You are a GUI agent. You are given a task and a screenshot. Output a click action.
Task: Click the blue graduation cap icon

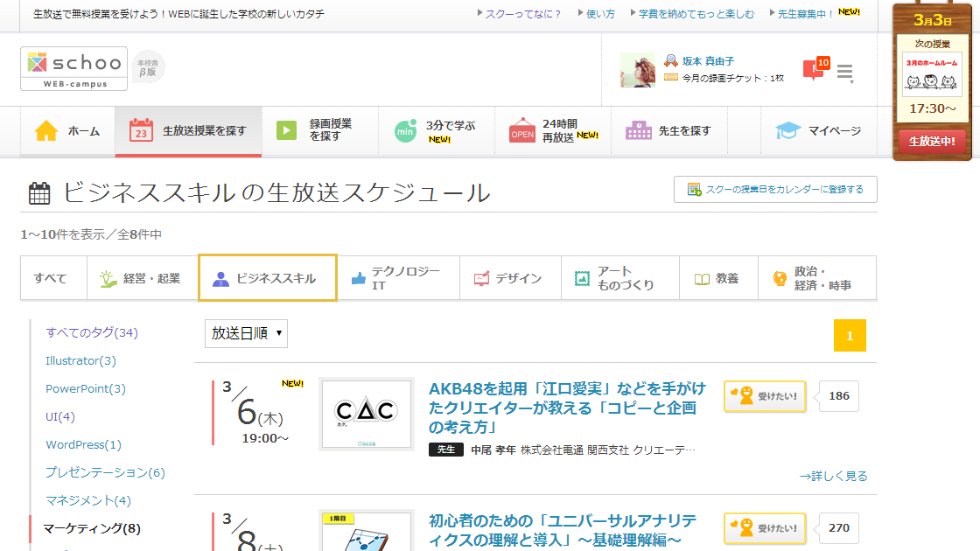788,130
